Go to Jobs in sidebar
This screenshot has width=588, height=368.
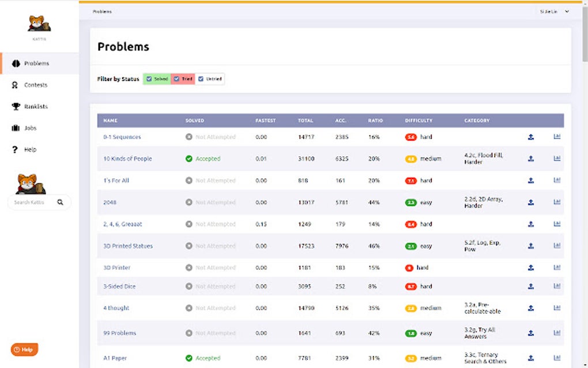point(31,128)
